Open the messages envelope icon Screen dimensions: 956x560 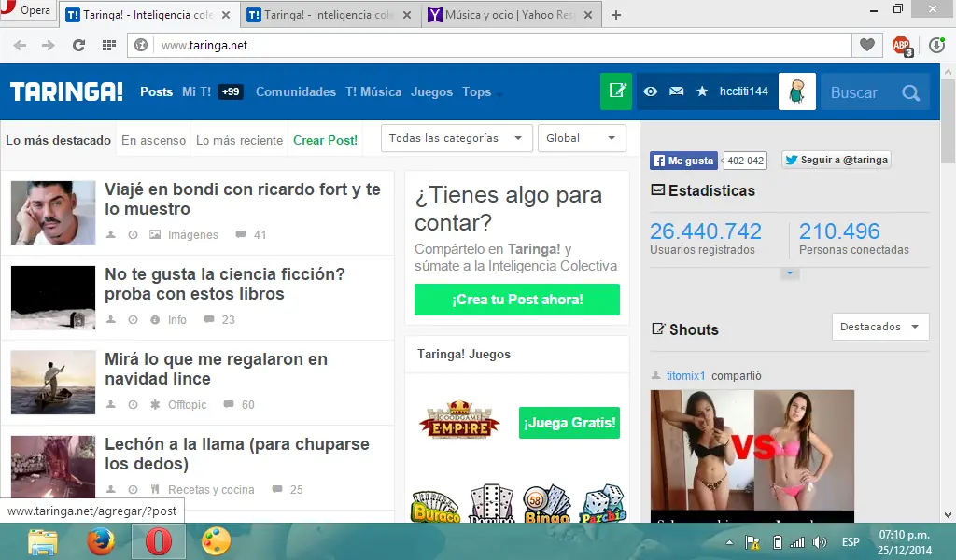click(x=676, y=91)
